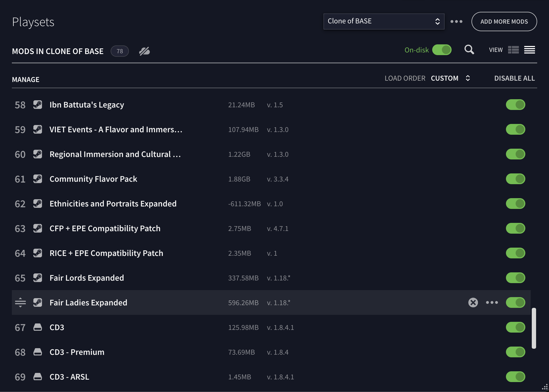Click the Steam icon beside Community Flavor Pack
The width and height of the screenshot is (549, 392).
tap(38, 179)
